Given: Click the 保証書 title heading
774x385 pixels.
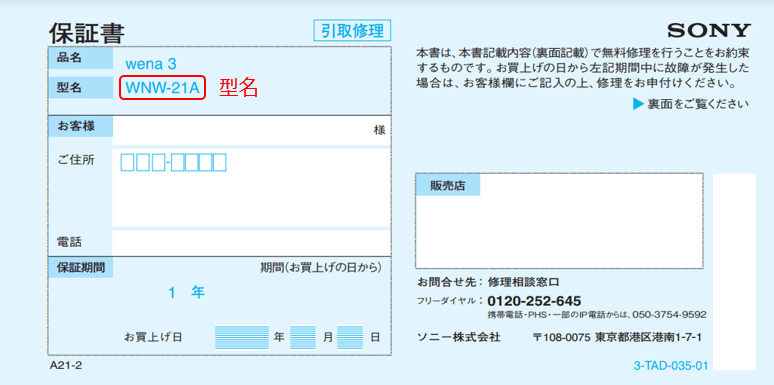Looking at the screenshot, I should 87,33.
